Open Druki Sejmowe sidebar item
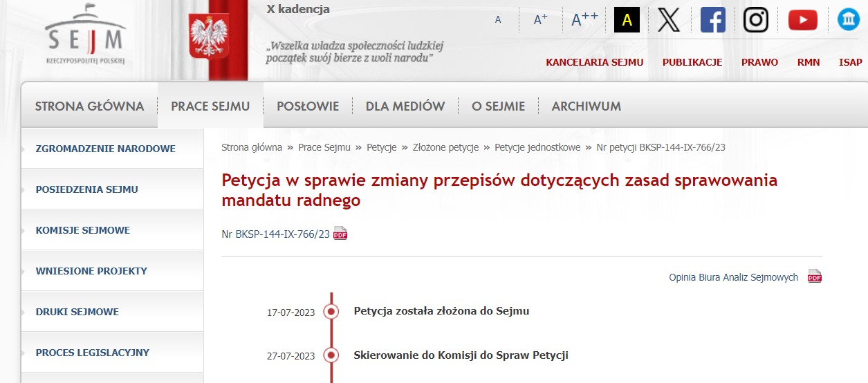This screenshot has height=383, width=868. click(x=112, y=312)
